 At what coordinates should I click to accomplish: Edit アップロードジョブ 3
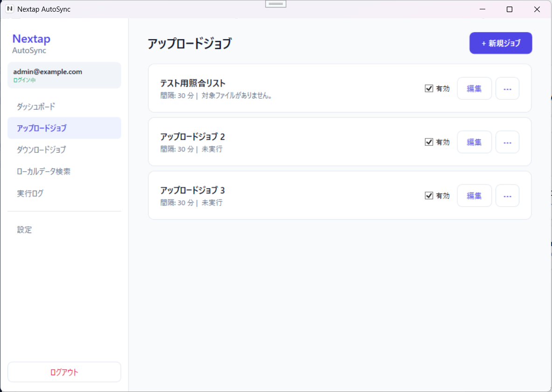(474, 195)
